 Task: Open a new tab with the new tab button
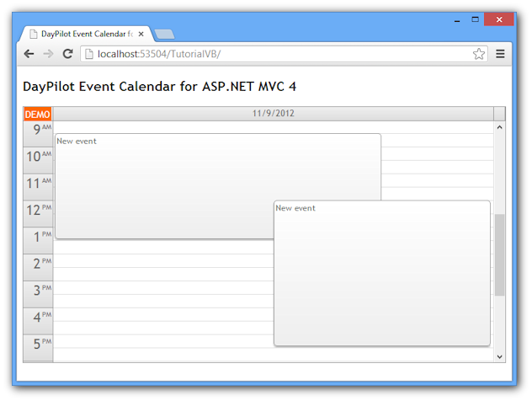point(164,34)
